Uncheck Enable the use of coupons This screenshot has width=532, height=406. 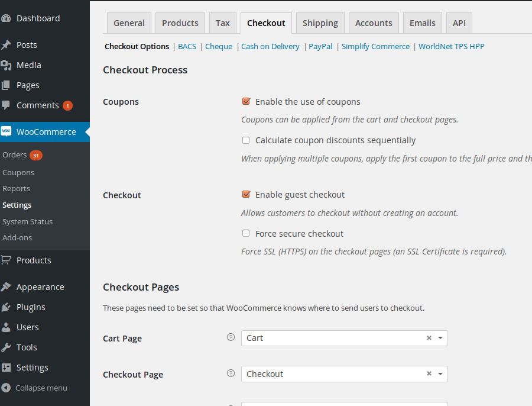point(246,101)
